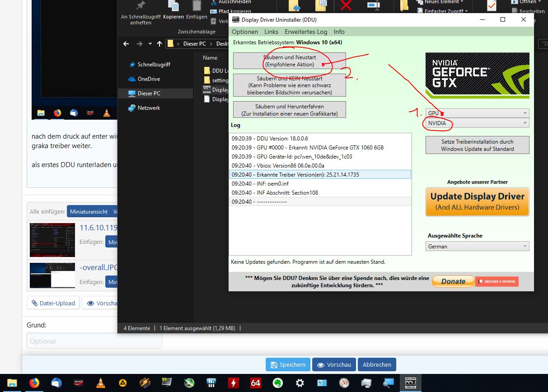Click Miniaturansicht in the Alle einfügen row

89,211
